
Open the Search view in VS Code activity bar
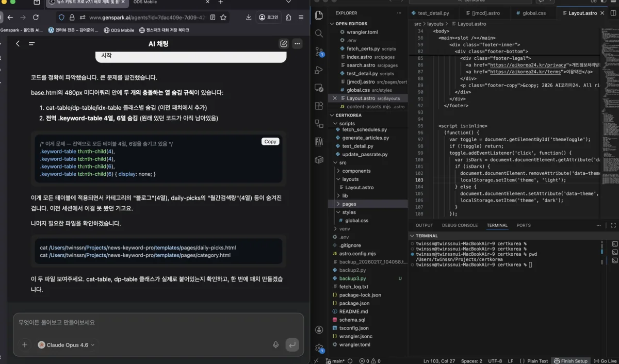tap(319, 34)
